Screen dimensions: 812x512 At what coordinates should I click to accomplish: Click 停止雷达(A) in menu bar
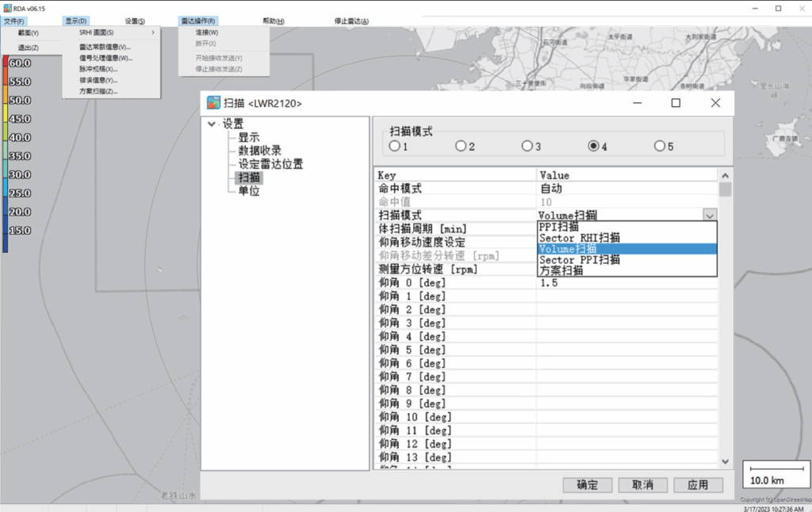pos(351,21)
